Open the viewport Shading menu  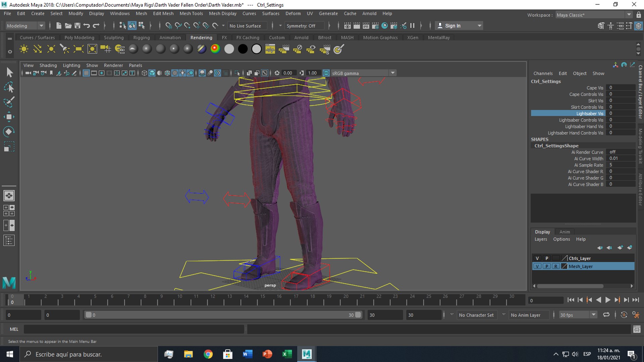[x=48, y=65]
